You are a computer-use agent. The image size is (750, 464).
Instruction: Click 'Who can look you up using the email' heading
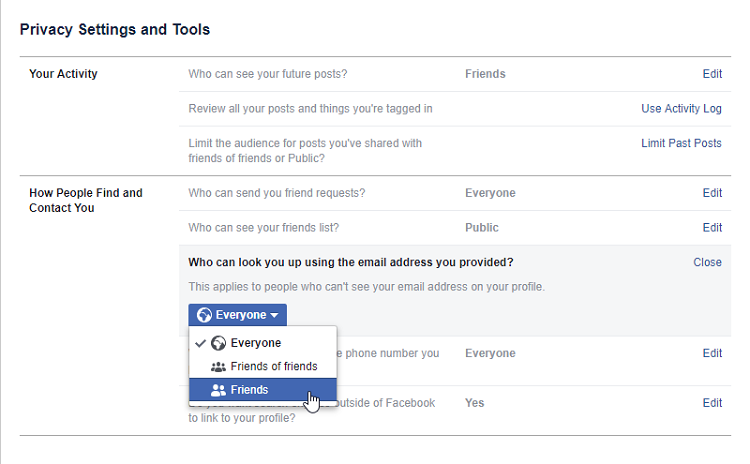pos(351,262)
